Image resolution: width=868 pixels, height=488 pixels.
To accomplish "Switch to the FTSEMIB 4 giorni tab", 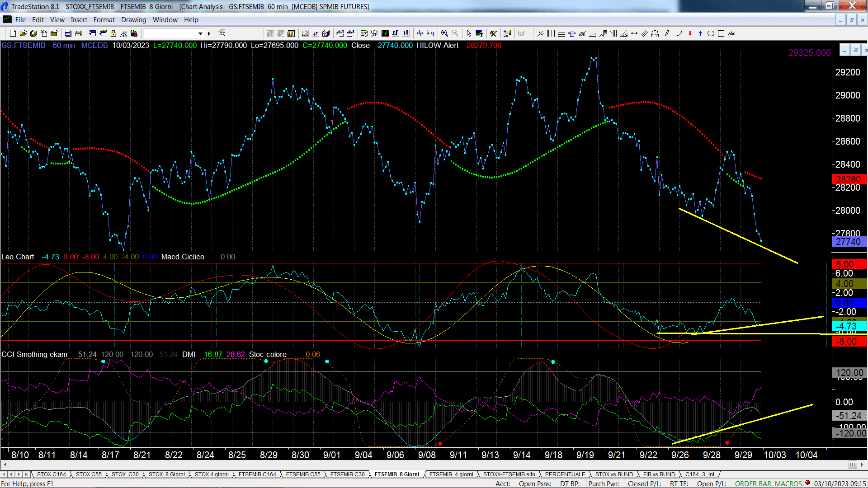I will (x=451, y=474).
